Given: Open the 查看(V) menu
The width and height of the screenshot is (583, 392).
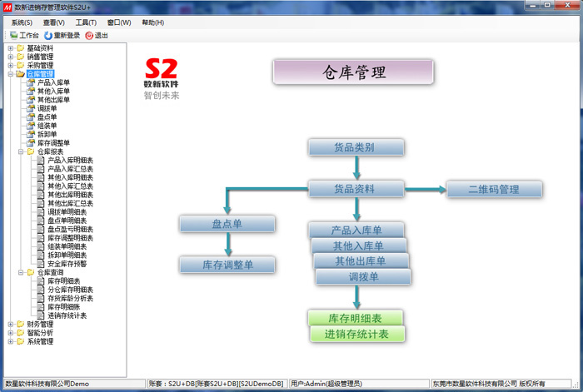Looking at the screenshot, I should (x=54, y=22).
